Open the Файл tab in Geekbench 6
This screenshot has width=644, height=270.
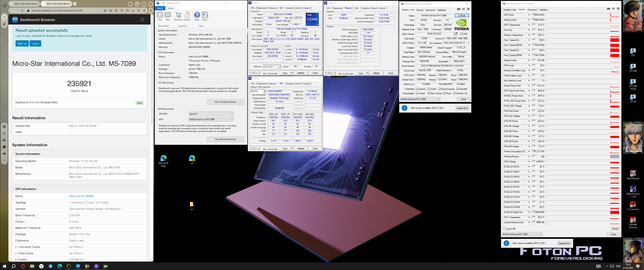click(160, 8)
